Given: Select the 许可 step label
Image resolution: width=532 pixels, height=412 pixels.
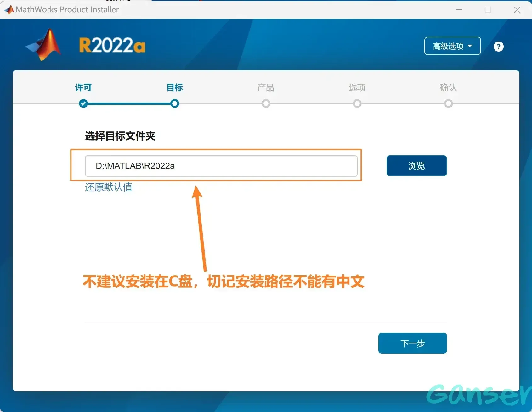Looking at the screenshot, I should click(x=83, y=87).
